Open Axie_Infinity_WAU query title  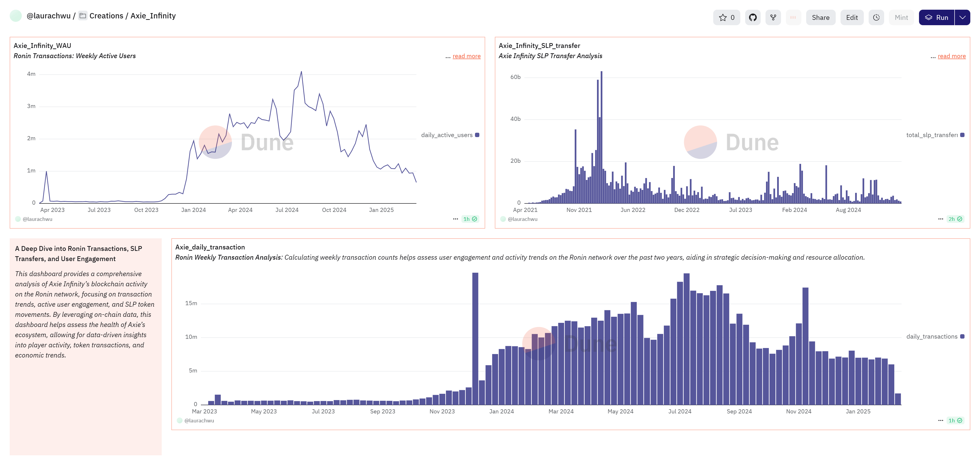(x=42, y=46)
